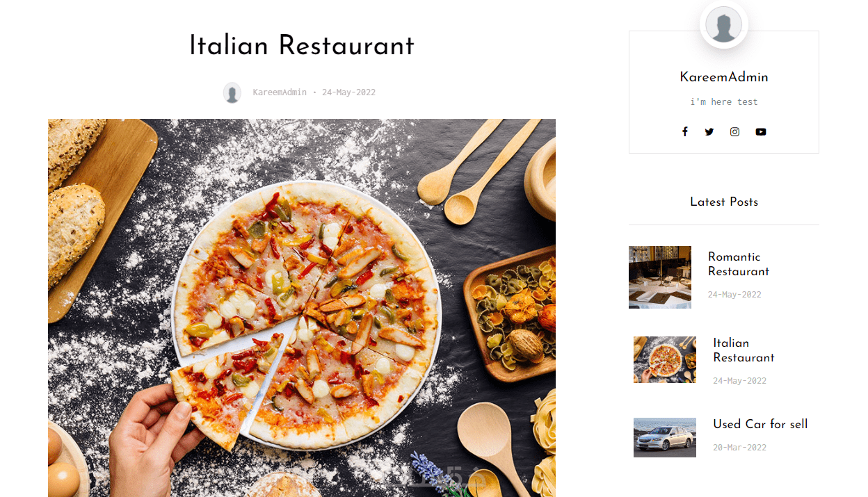Open the Used Car for sell post

[760, 424]
